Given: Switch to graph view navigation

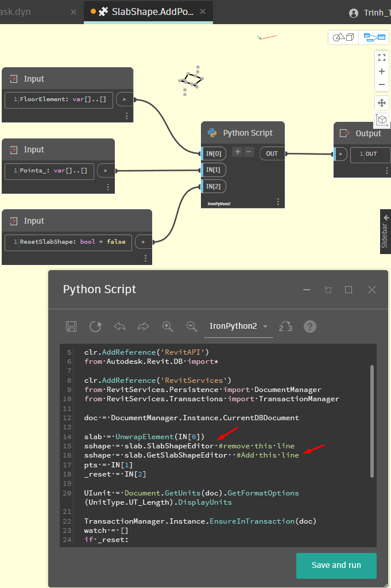Looking at the screenshot, I should 374,37.
